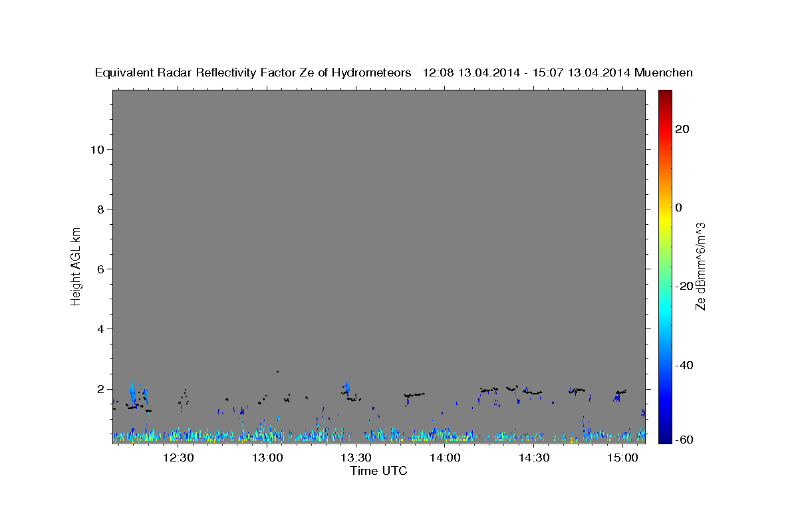Click the 'Ze dBmm^6/m^3' colorbar unit label
This screenshot has height=532, width=798.
[700, 266]
